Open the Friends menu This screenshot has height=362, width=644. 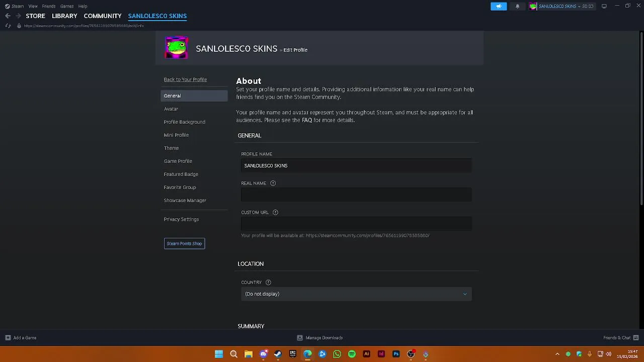tap(49, 6)
